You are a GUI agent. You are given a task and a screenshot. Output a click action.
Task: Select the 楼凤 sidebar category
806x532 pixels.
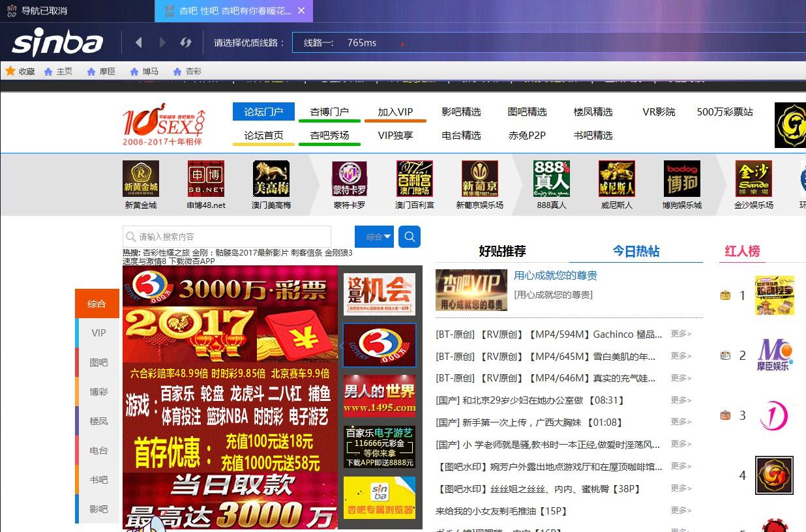[x=97, y=421]
